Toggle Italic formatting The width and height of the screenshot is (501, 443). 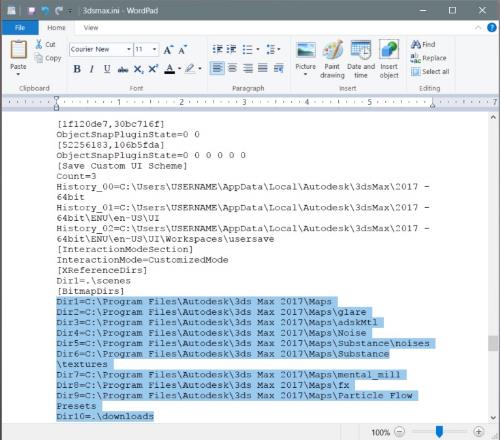click(x=92, y=69)
